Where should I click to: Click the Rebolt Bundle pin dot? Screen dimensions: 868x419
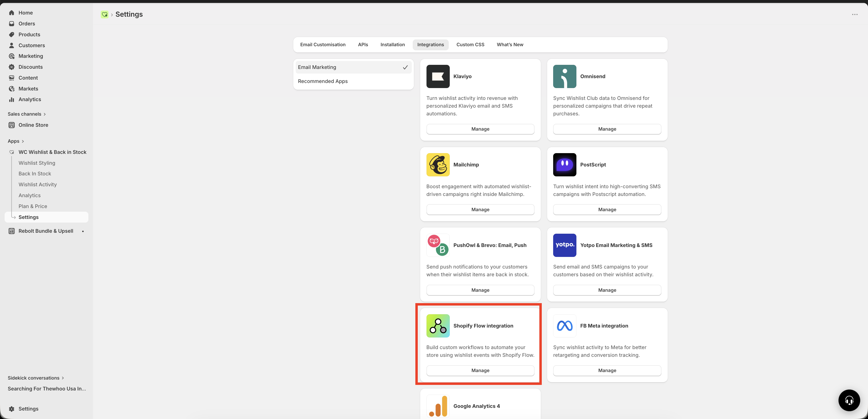pyautogui.click(x=83, y=231)
